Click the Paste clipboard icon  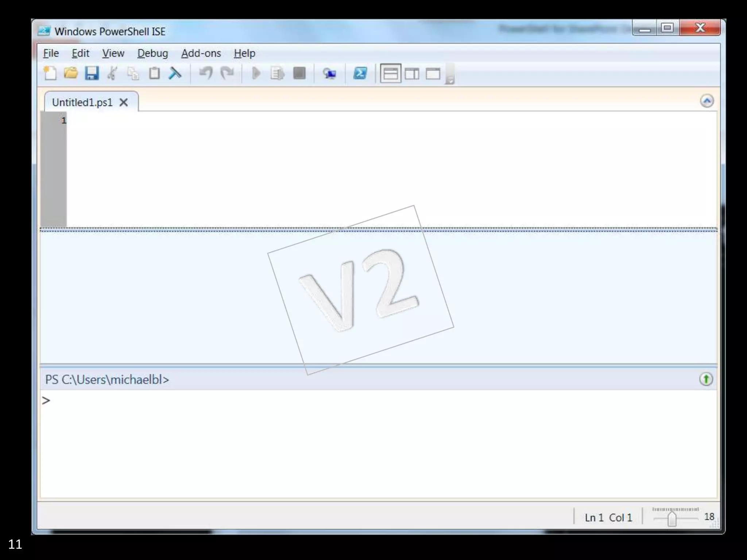point(154,73)
